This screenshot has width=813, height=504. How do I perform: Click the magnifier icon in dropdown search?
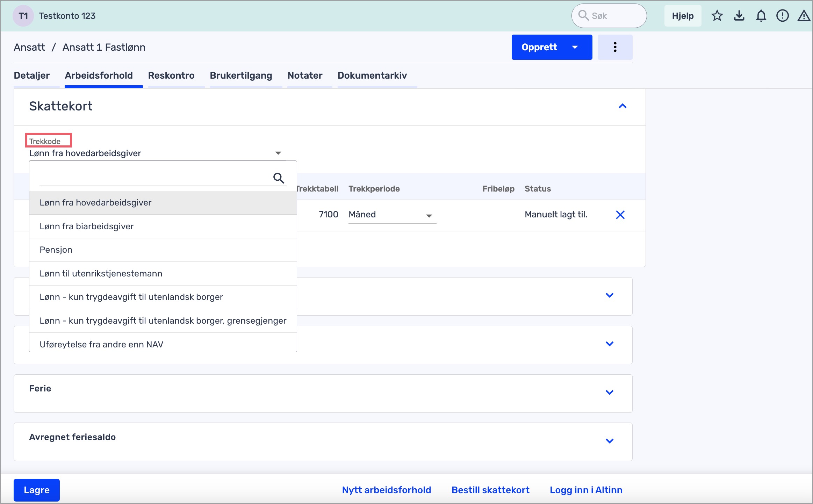[279, 178]
